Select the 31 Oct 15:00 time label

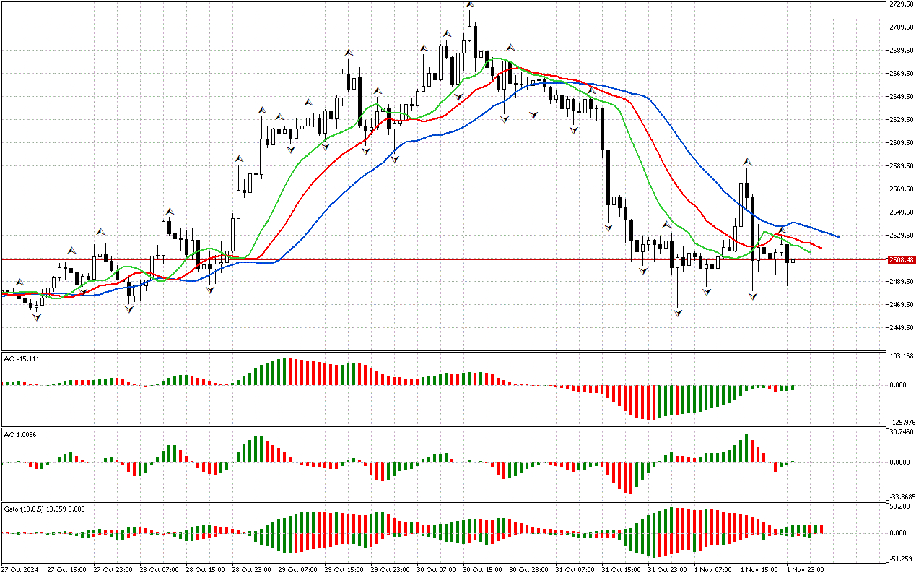[x=622, y=569]
